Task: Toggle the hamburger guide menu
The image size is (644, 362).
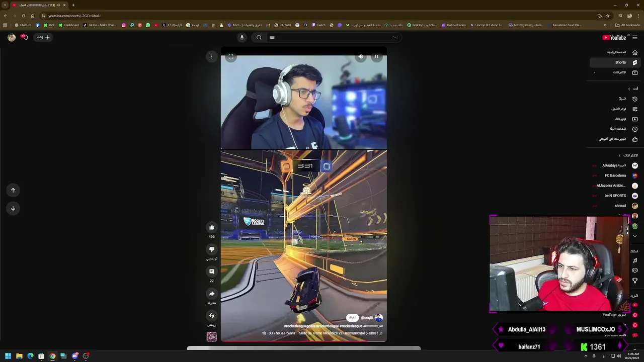Action: (x=635, y=37)
